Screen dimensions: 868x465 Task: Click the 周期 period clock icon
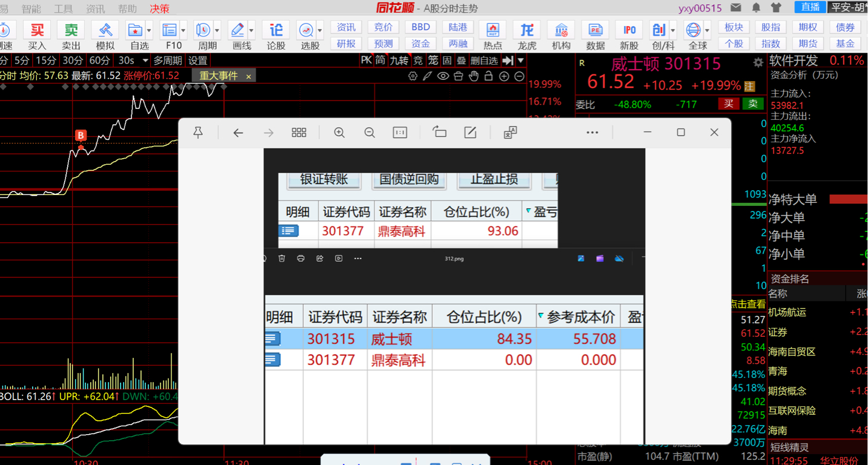pos(203,30)
